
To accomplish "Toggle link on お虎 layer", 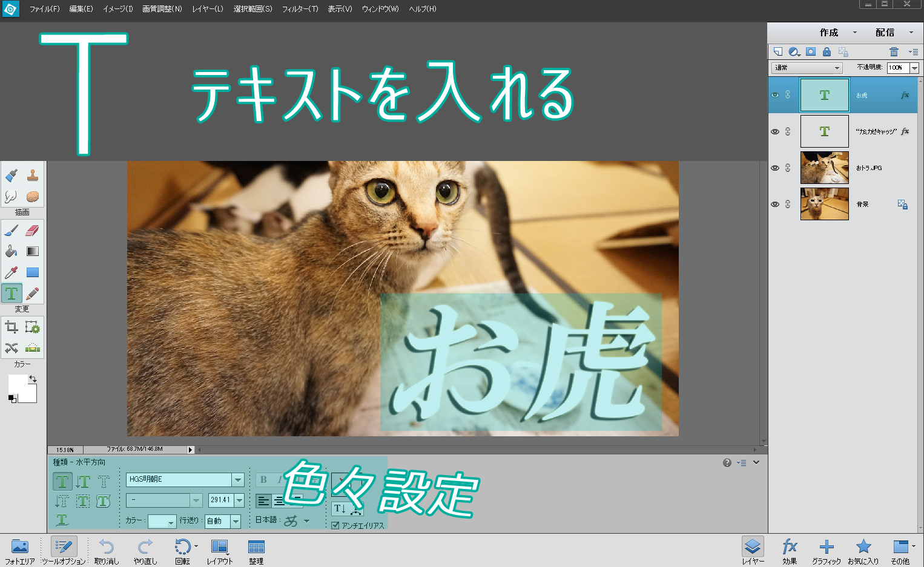I will coord(788,95).
